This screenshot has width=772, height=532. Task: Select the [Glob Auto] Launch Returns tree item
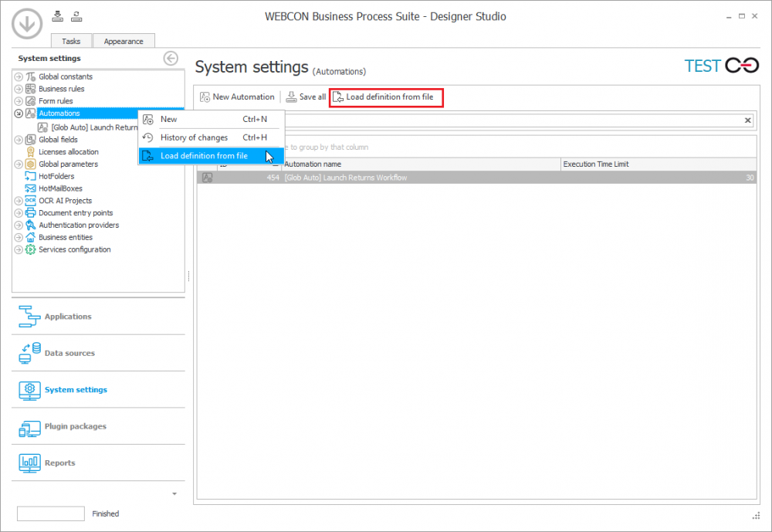[x=93, y=127]
